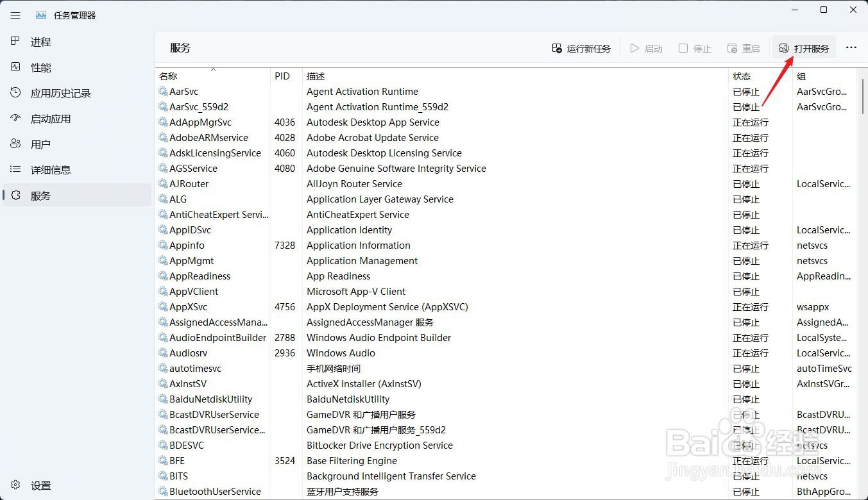Click the 运行新任务 button
This screenshot has width=868, height=500.
tap(581, 48)
